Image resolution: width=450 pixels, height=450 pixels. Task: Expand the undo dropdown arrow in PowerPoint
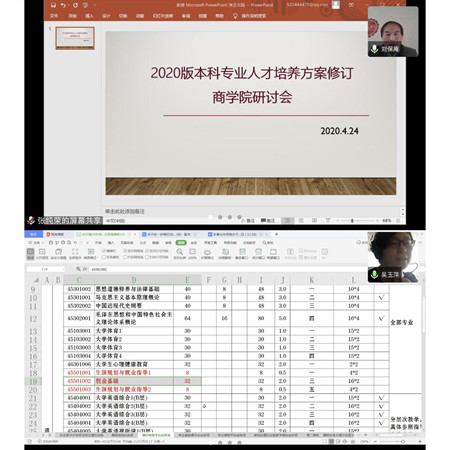(69, 5)
